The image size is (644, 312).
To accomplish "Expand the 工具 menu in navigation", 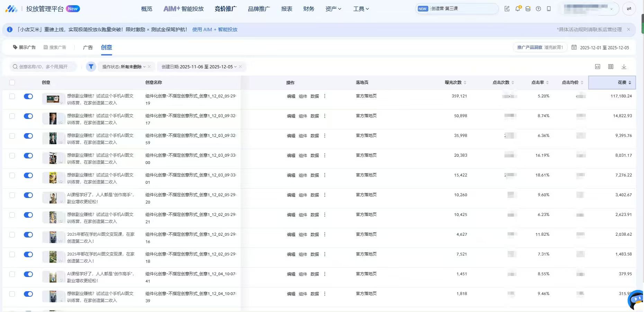I will 361,9.
